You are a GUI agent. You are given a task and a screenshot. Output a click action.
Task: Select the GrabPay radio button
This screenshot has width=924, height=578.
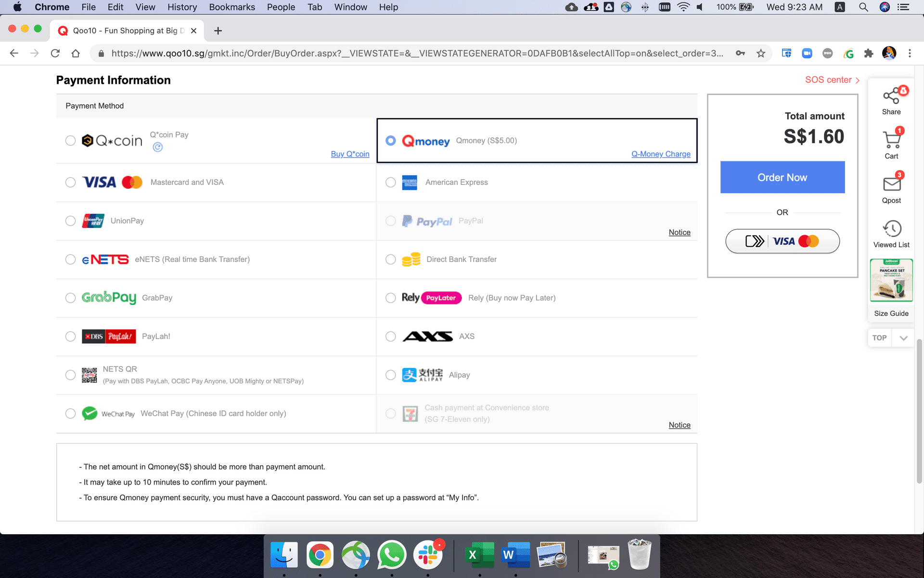tap(70, 298)
